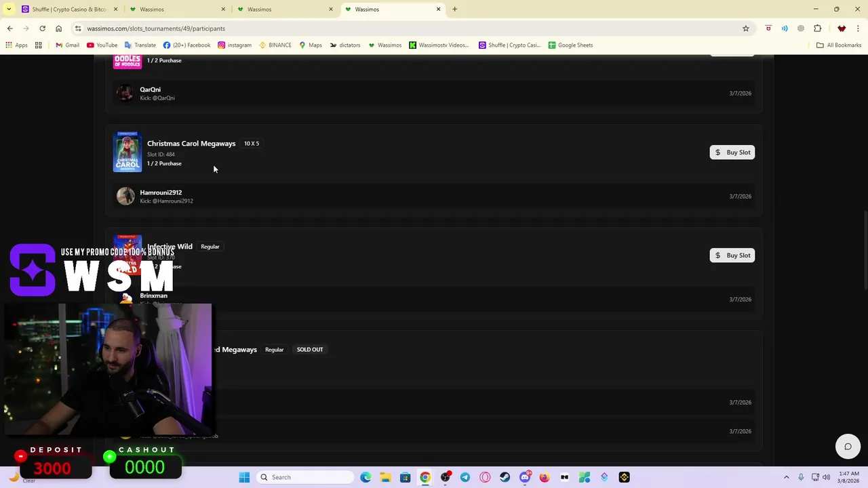
Task: View site information icon in address bar
Action: (x=78, y=28)
